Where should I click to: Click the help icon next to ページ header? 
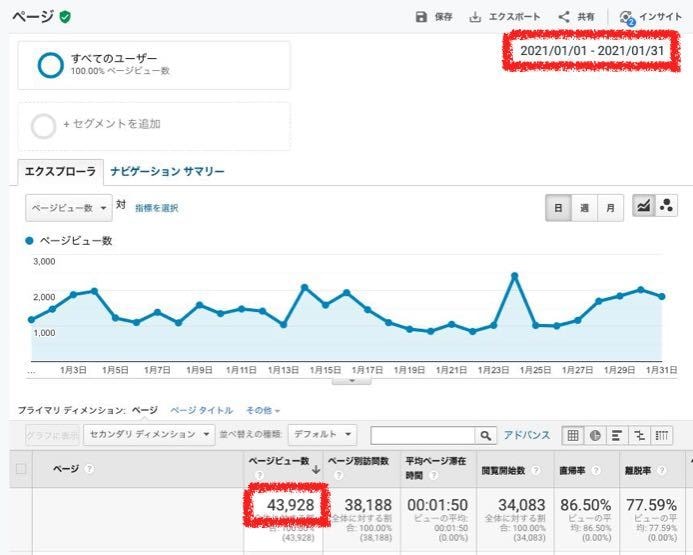[89, 468]
